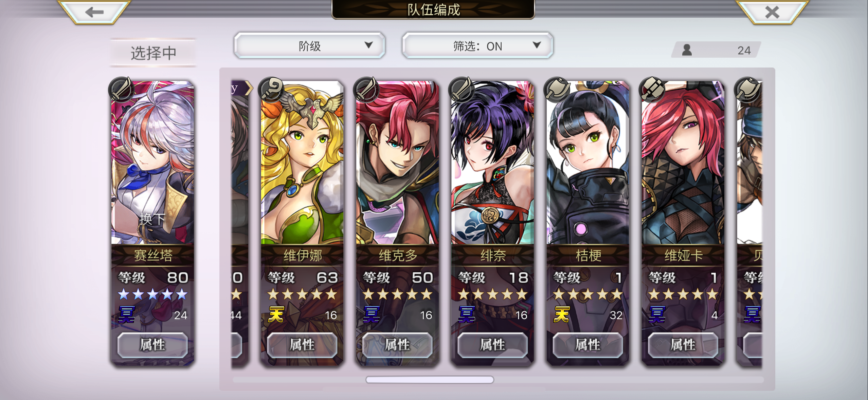Open 属性 for 维伊娜
Viewport: 868px width, 400px height.
tap(302, 345)
